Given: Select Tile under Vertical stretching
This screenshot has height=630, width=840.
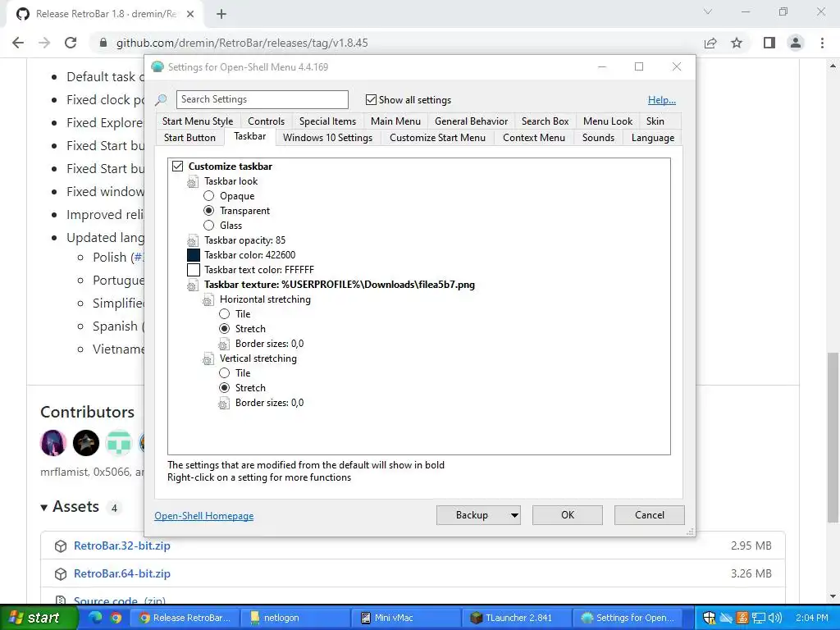Looking at the screenshot, I should tap(225, 373).
